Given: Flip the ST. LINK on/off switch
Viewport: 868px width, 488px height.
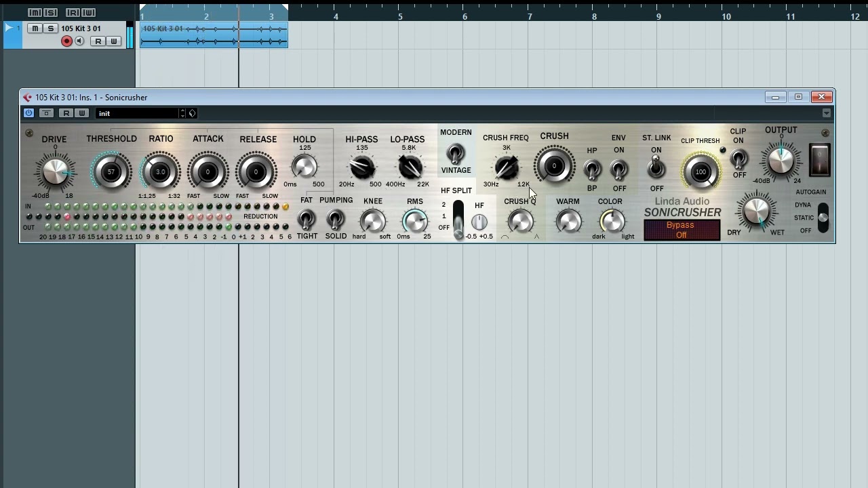Looking at the screenshot, I should pyautogui.click(x=656, y=167).
